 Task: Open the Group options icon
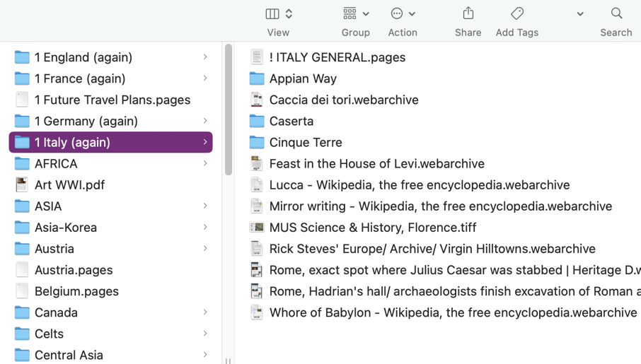[x=350, y=13]
